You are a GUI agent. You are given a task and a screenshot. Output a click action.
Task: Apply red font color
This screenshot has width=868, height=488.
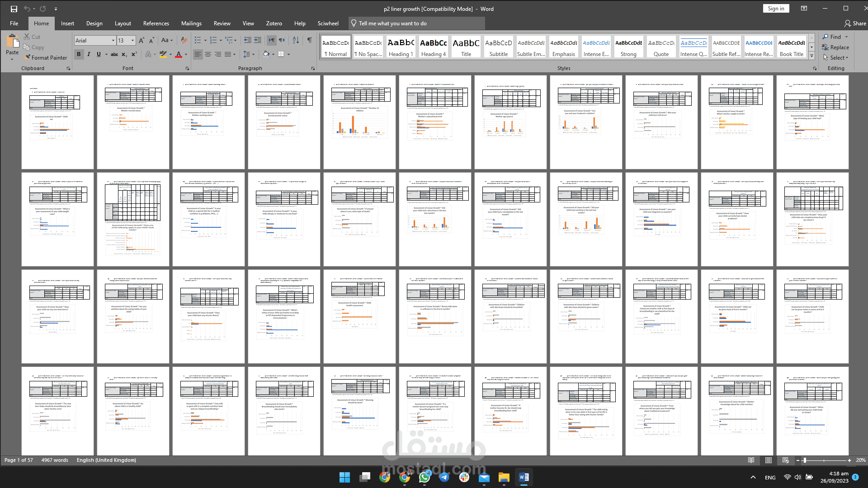pyautogui.click(x=179, y=54)
